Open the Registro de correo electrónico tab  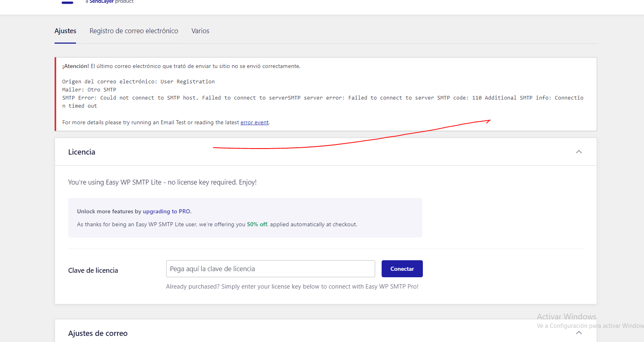point(134,31)
